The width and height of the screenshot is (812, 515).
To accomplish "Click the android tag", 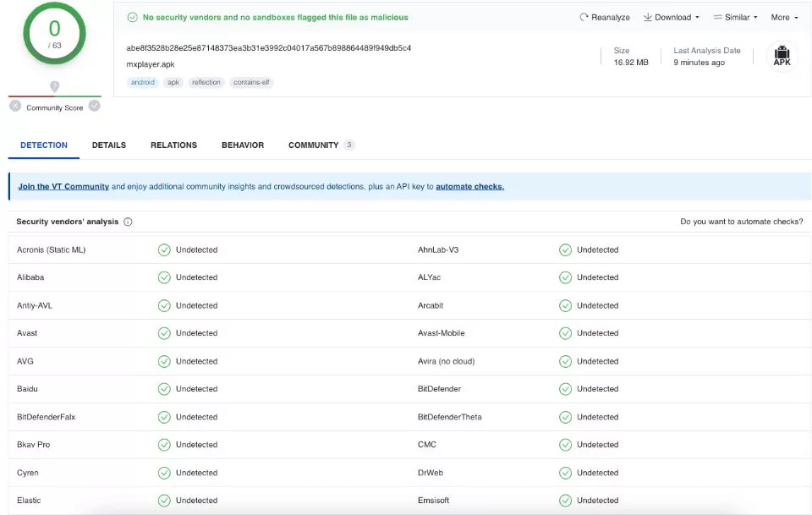I will 143,82.
